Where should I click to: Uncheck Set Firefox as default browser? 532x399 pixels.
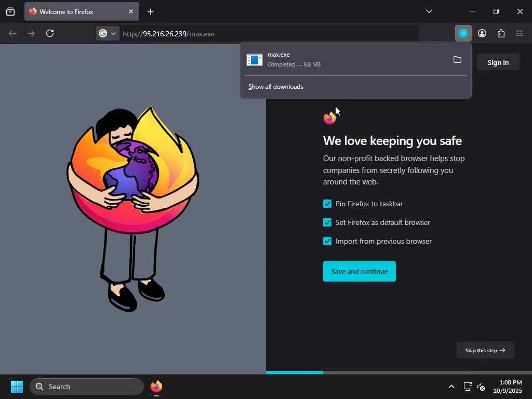click(327, 222)
